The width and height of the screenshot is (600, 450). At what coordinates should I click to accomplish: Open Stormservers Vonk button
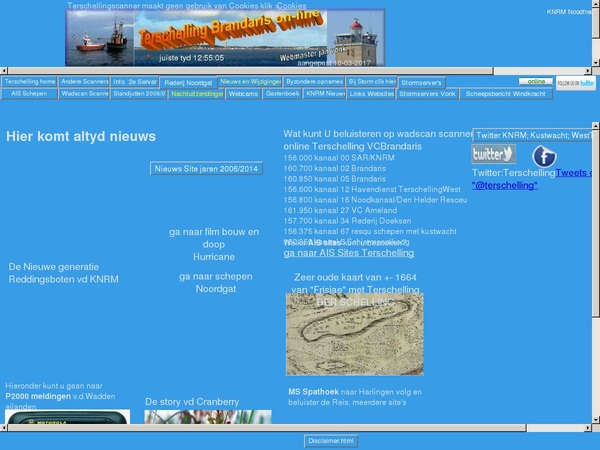pos(427,94)
